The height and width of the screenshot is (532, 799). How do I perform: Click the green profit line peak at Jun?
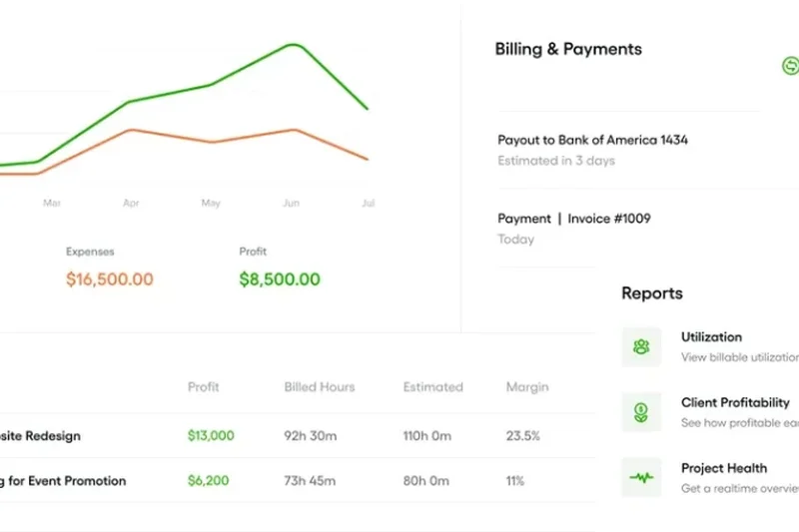pos(293,45)
